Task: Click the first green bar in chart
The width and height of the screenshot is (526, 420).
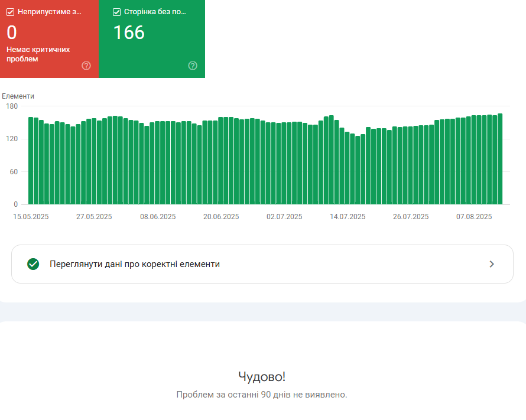Action: [x=31, y=161]
